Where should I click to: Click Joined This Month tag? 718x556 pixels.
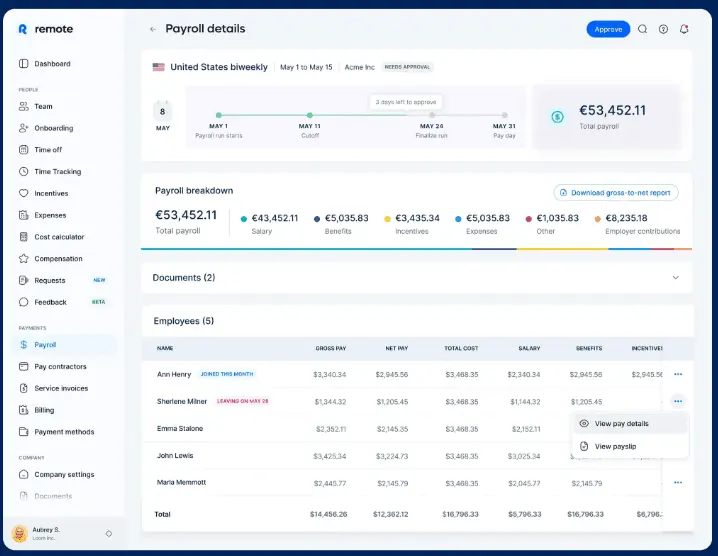[227, 374]
